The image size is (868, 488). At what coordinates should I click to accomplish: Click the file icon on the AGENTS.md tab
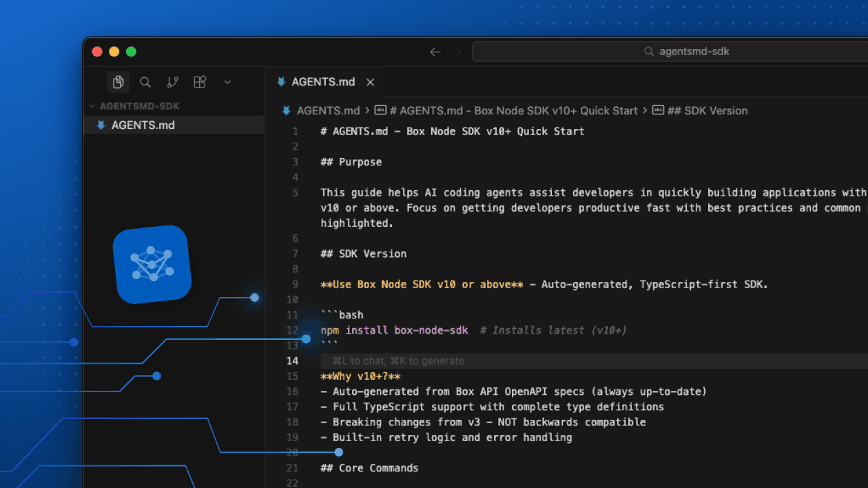click(x=281, y=81)
